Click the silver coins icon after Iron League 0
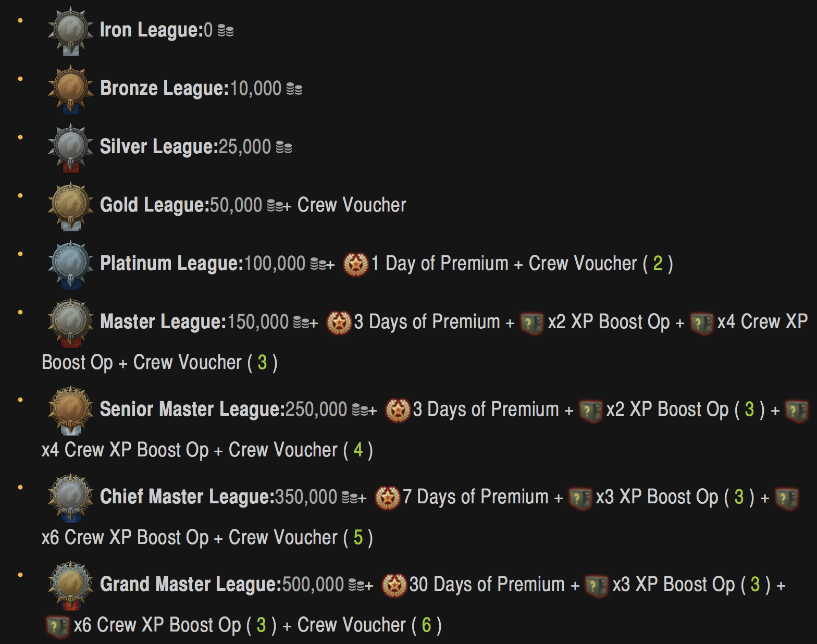817x644 pixels. pyautogui.click(x=226, y=31)
